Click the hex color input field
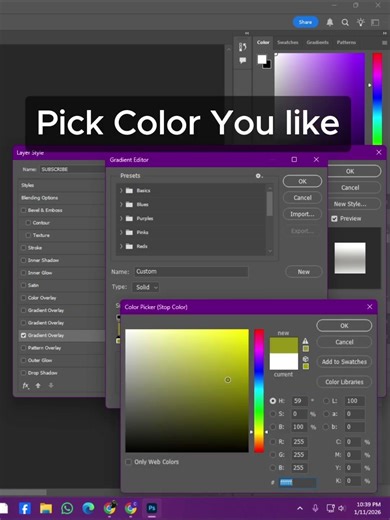The width and height of the screenshot is (390, 520). pos(297,482)
